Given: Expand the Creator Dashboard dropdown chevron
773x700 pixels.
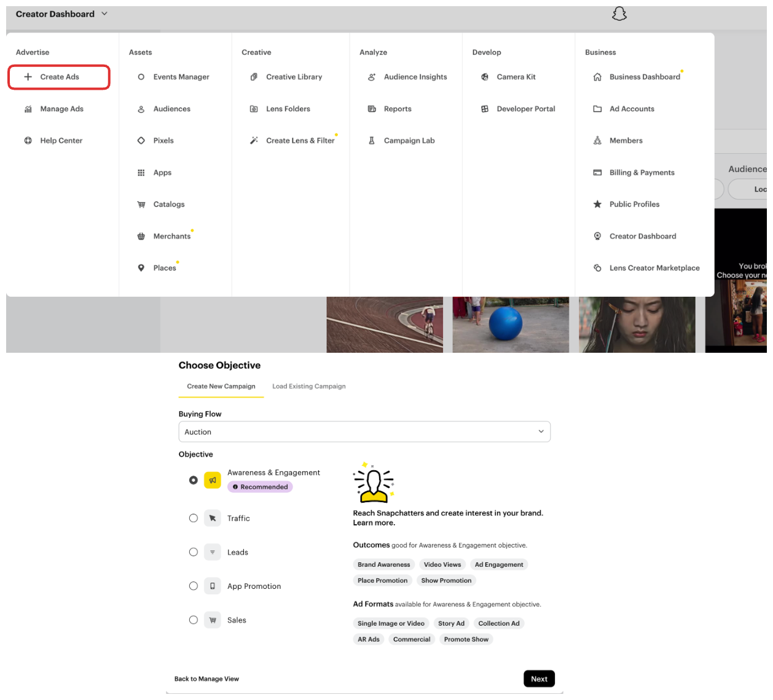Looking at the screenshot, I should (x=104, y=14).
